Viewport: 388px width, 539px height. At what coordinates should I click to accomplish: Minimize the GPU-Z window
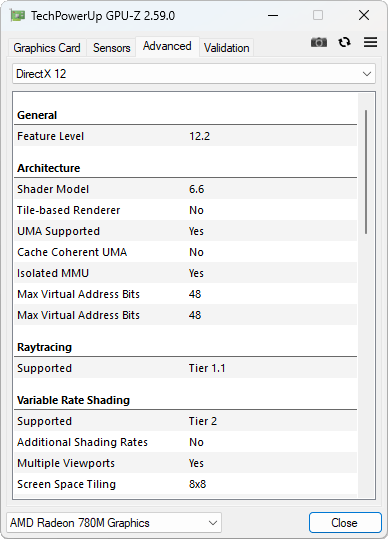click(x=273, y=15)
